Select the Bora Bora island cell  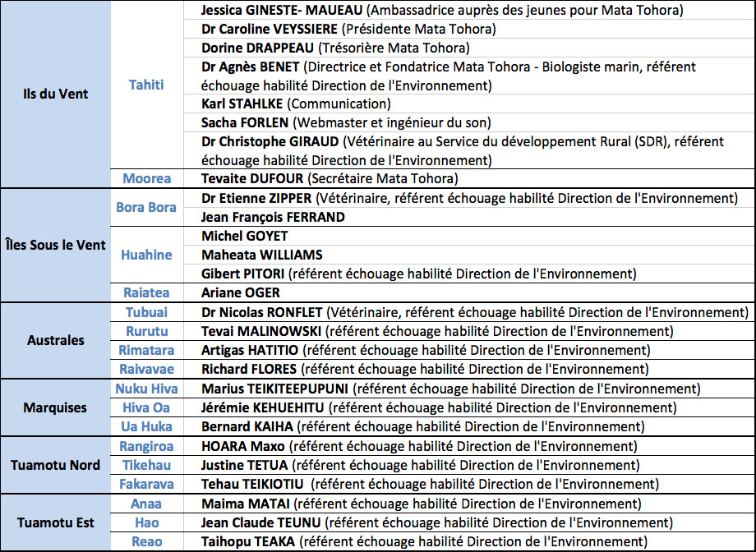146,207
